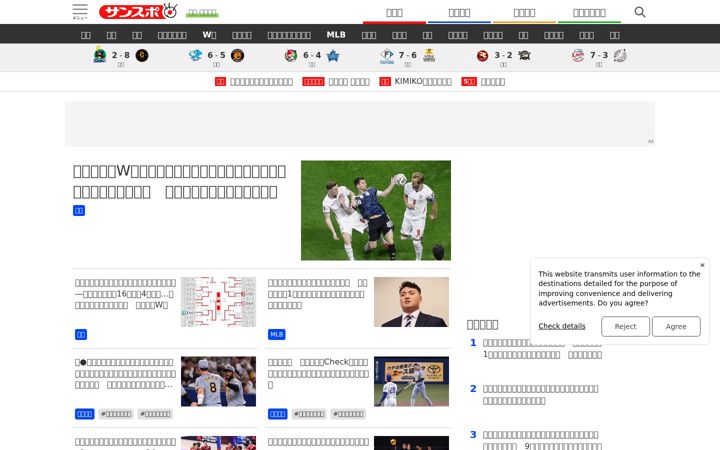Open the top tab with green underline

pos(589,13)
